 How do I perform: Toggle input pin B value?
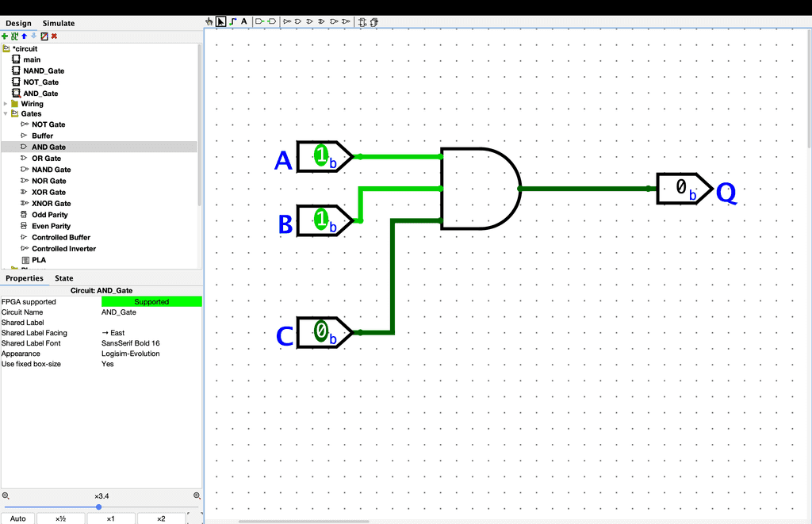point(320,220)
